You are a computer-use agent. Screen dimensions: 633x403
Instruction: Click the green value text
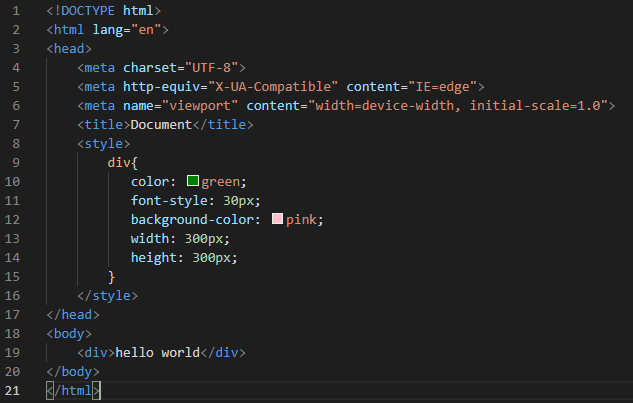tap(220, 182)
